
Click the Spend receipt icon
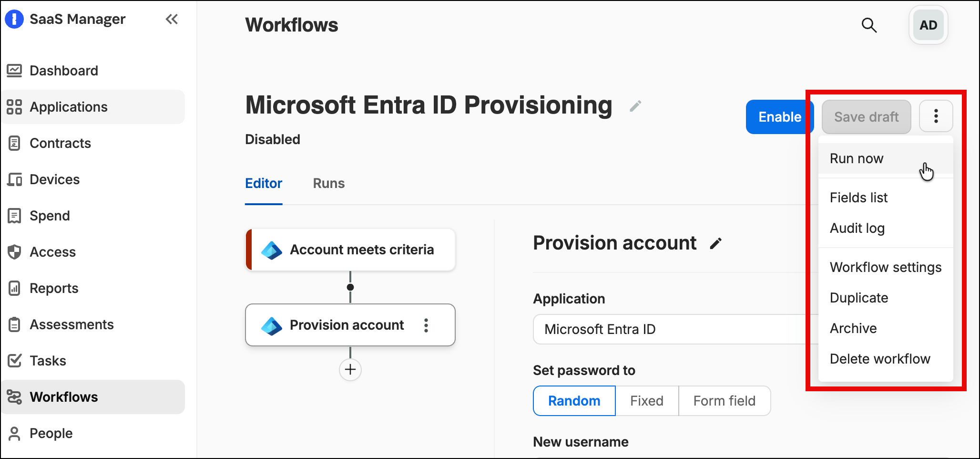point(14,216)
